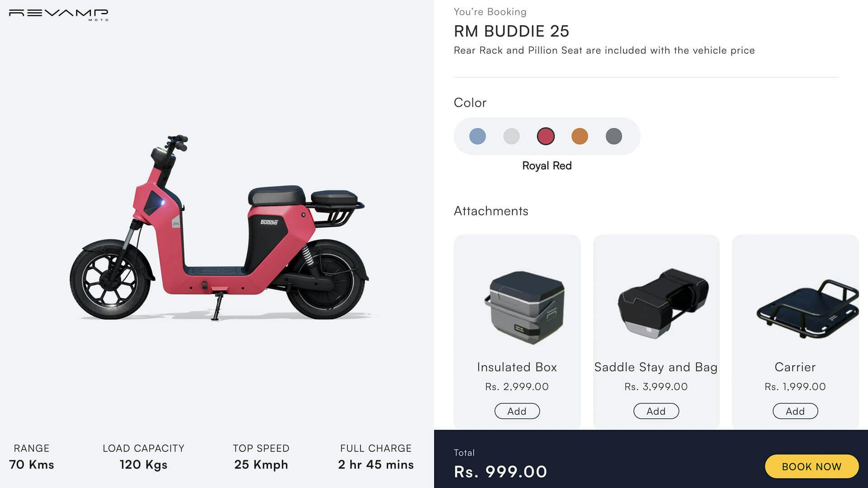This screenshot has width=868, height=488.
Task: Click the Revamp Moto logo
Action: 59,14
